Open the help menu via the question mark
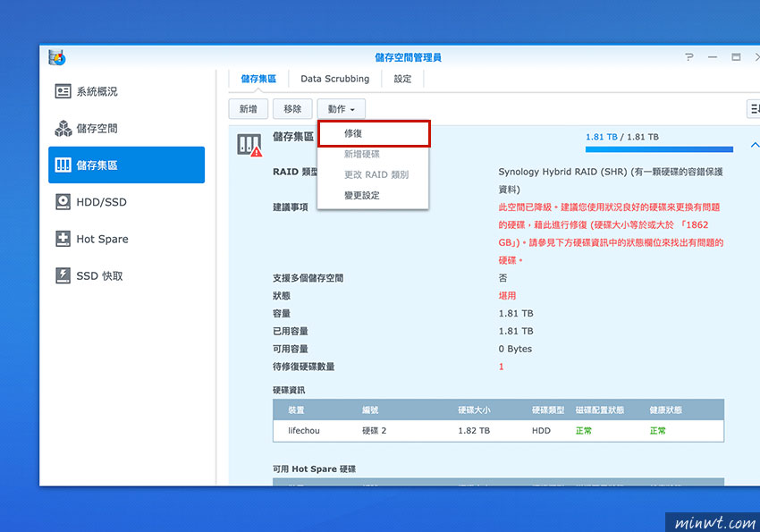Image resolution: width=760 pixels, height=532 pixels. coord(688,56)
